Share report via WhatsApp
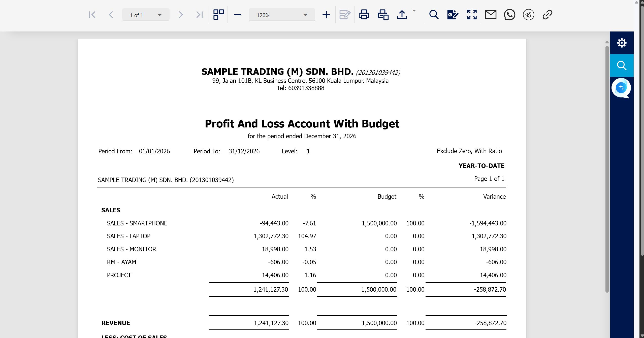 509,15
